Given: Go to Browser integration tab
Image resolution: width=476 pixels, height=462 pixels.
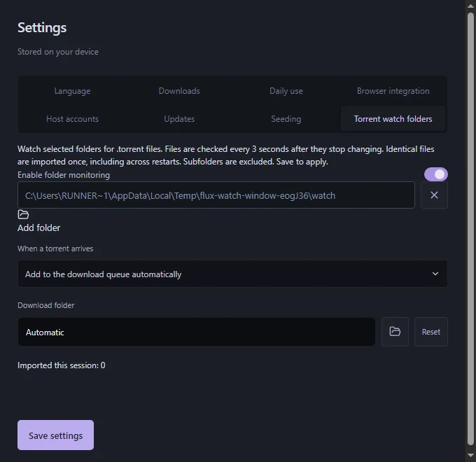Looking at the screenshot, I should 393,91.
